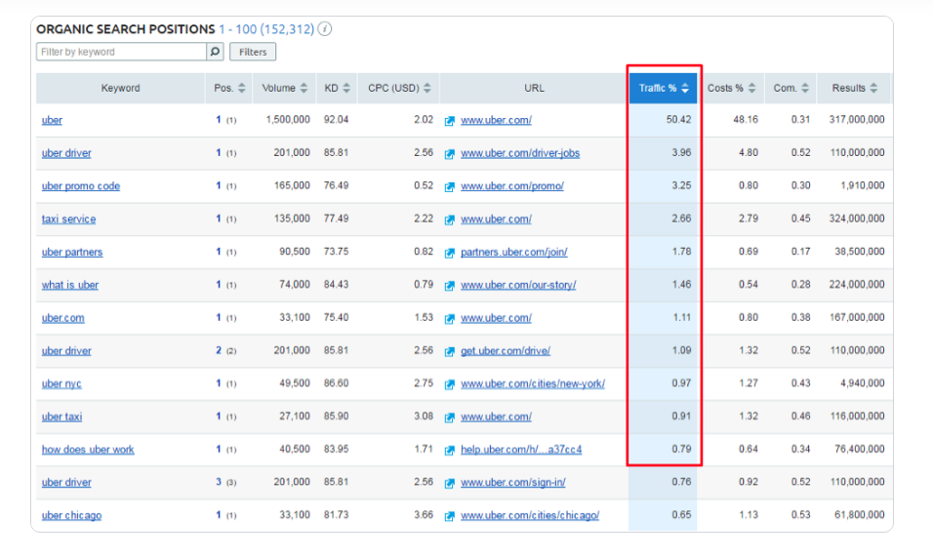Open the get.uber.com/drive/ URL link
This screenshot has height=560, width=933.
pos(506,351)
